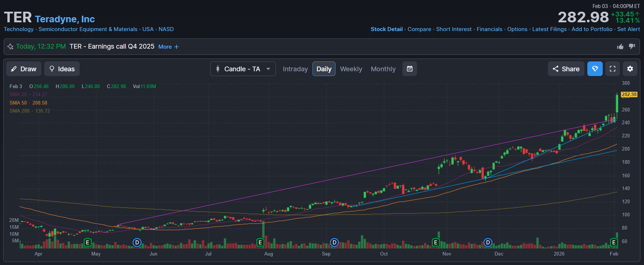Image resolution: width=644 pixels, height=265 pixels.
Task: Click the earnings E marker near Feb
Action: click(x=614, y=242)
